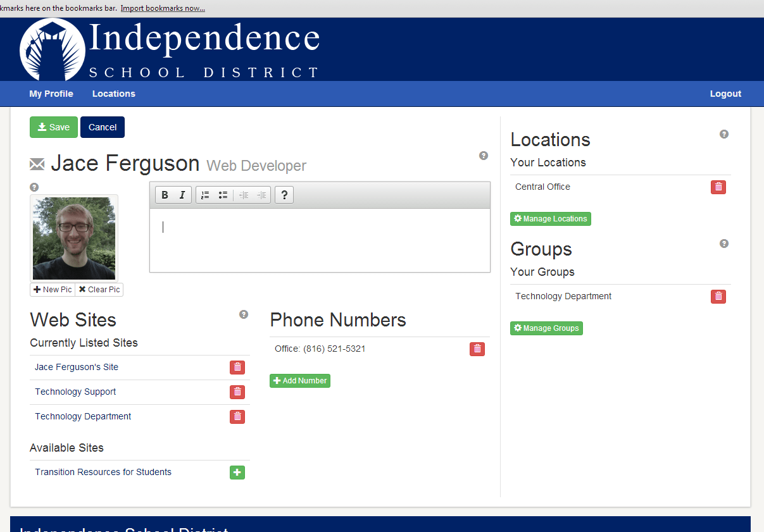This screenshot has width=764, height=532.
Task: Toggle italic formatting in the editor
Action: tap(182, 195)
